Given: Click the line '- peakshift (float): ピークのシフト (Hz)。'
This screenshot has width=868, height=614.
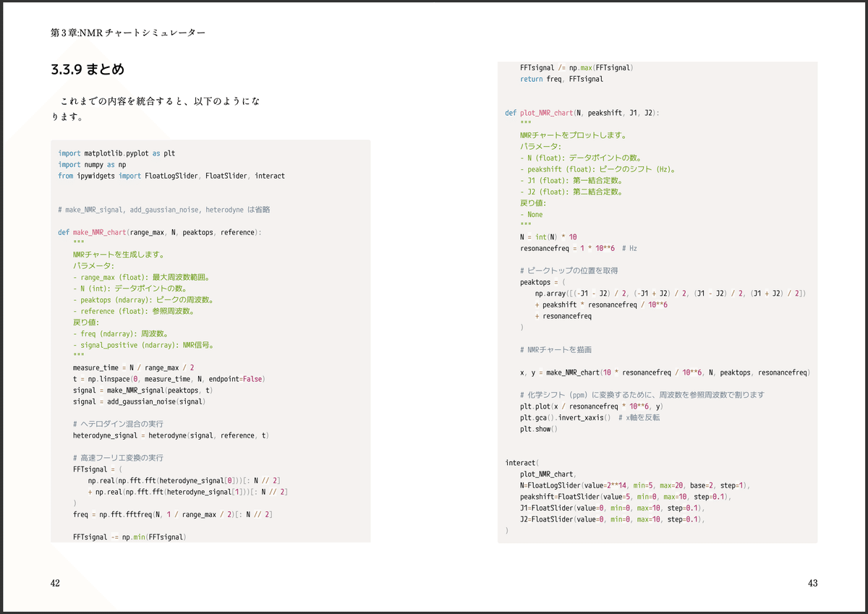Looking at the screenshot, I should tap(598, 169).
